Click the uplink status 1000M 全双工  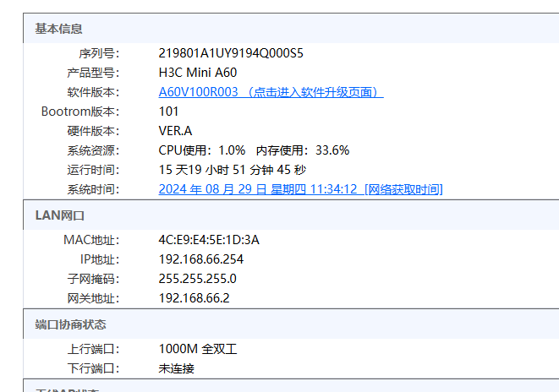pos(198,349)
